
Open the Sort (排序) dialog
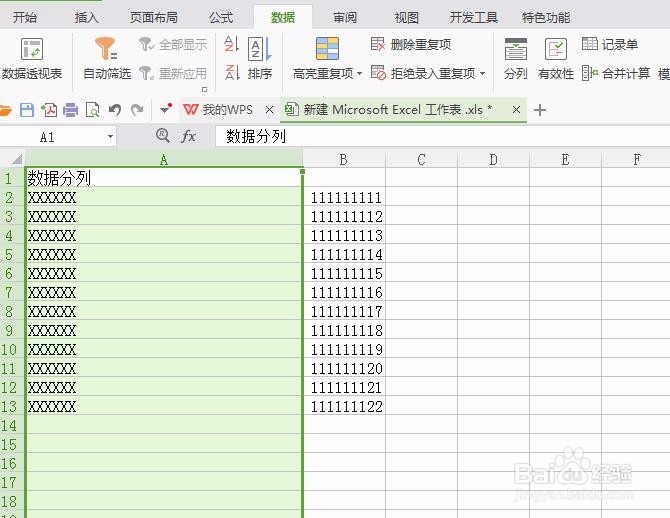(x=260, y=59)
